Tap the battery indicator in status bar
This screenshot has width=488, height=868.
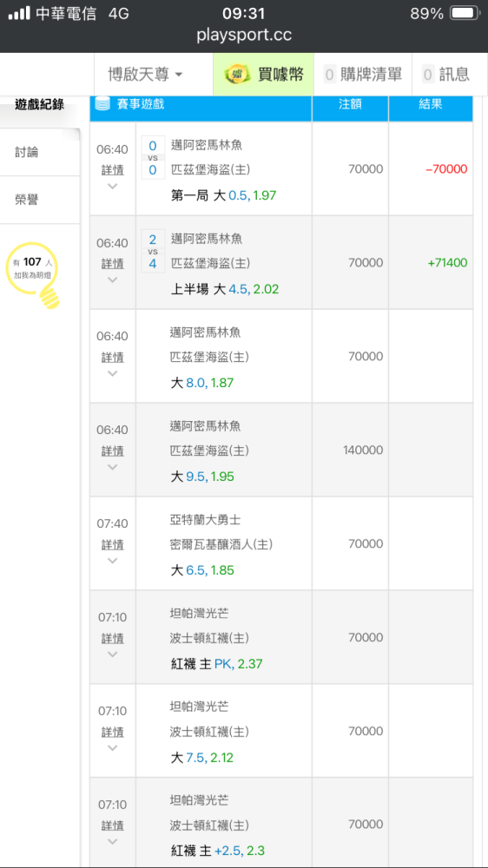465,13
